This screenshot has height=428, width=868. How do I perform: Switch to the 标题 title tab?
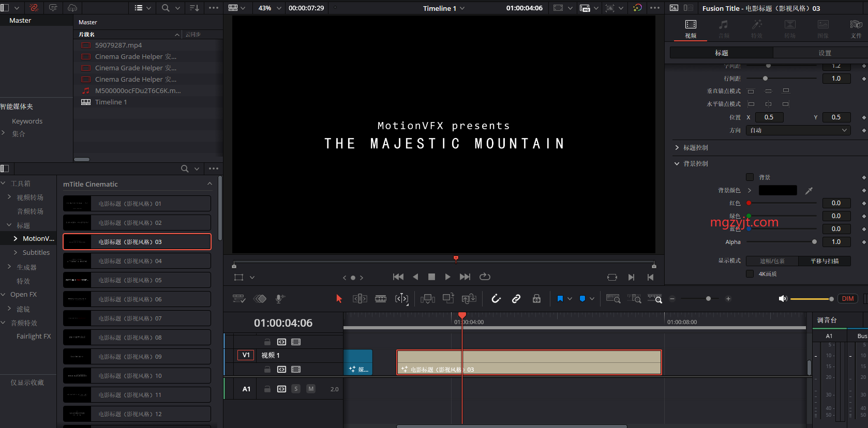(722, 53)
